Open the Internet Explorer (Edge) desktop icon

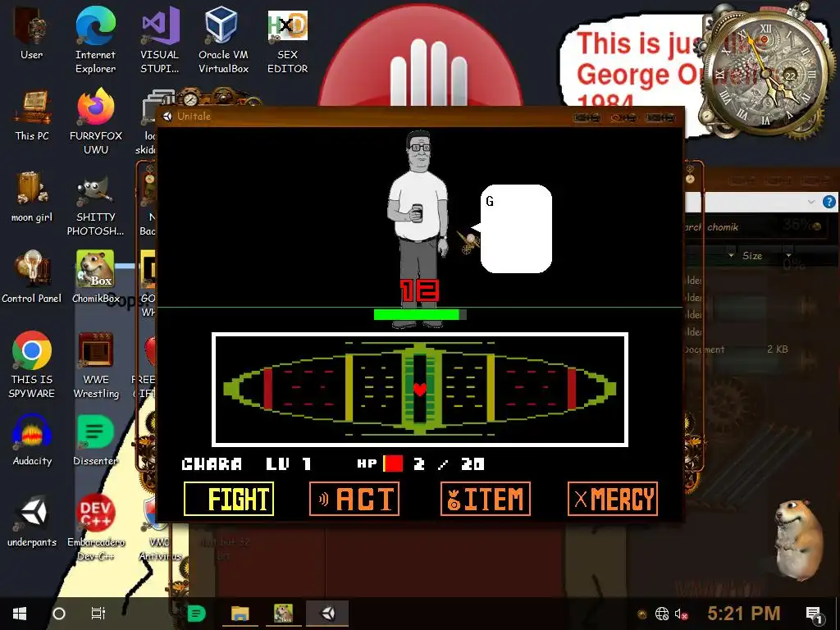95,40
